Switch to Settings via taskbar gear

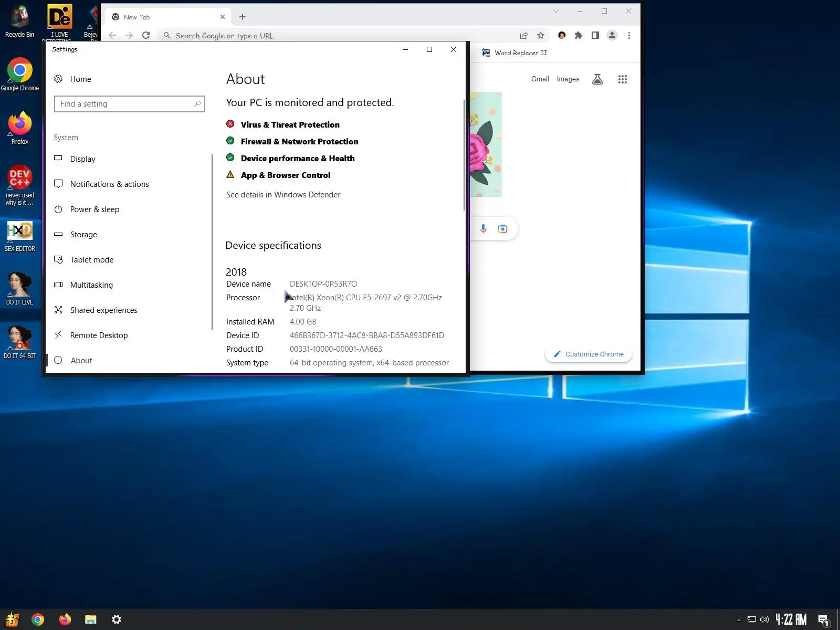117,619
